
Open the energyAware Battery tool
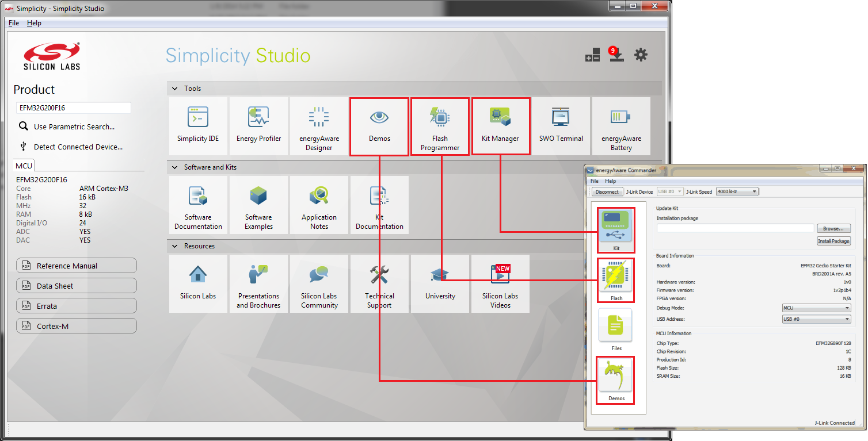click(621, 126)
